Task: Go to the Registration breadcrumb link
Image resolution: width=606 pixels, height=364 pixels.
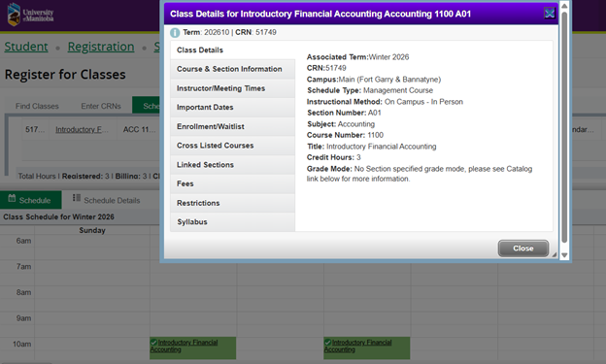Action: click(x=101, y=47)
